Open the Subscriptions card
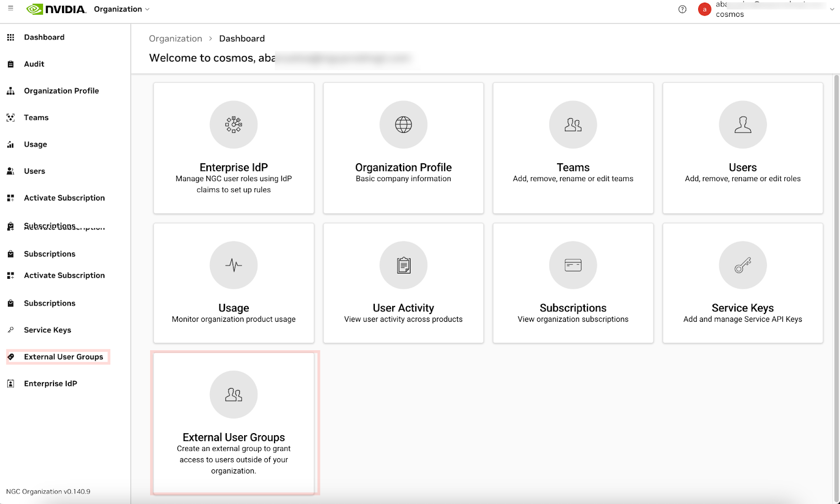The height and width of the screenshot is (504, 840). (573, 283)
